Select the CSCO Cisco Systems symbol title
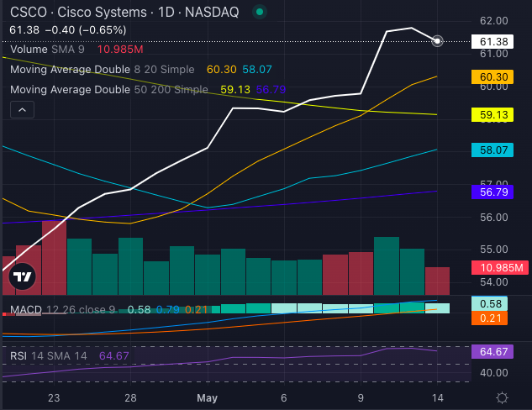The height and width of the screenshot is (410, 532). (x=124, y=13)
